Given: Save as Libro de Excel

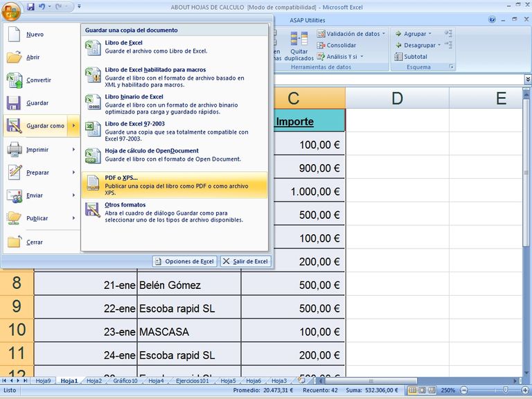Looking at the screenshot, I should pos(175,50).
